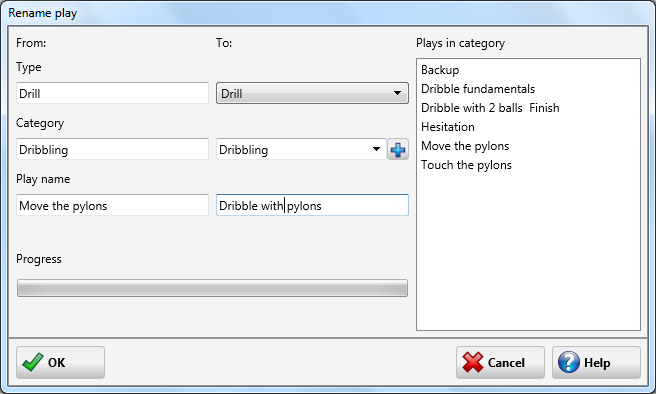Select Hesitation play in the list
This screenshot has width=656, height=394.
[x=448, y=127]
